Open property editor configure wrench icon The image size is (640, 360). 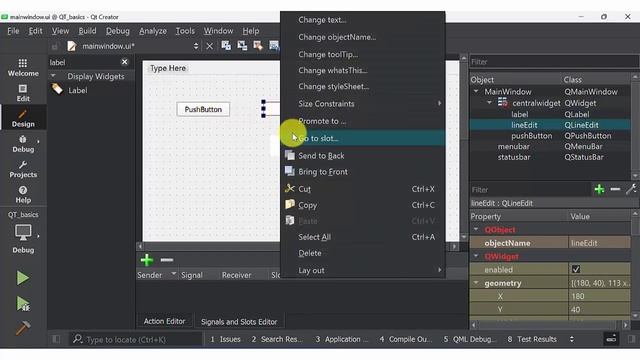(631, 189)
